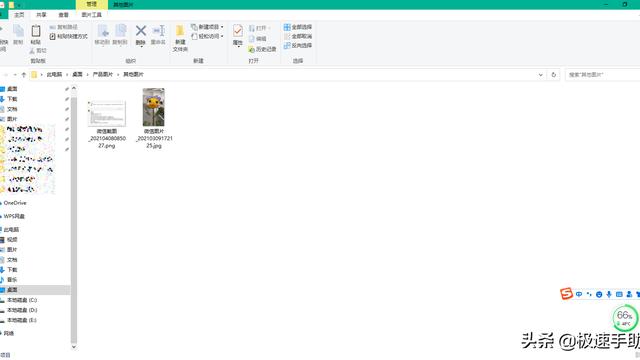Click the Manage (管理) contextual tab

[91, 4]
